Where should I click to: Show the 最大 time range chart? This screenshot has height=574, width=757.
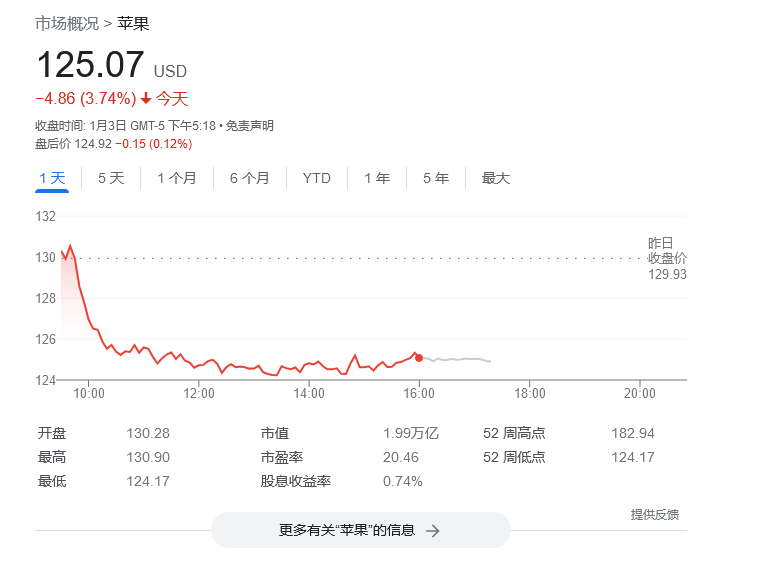(x=496, y=178)
